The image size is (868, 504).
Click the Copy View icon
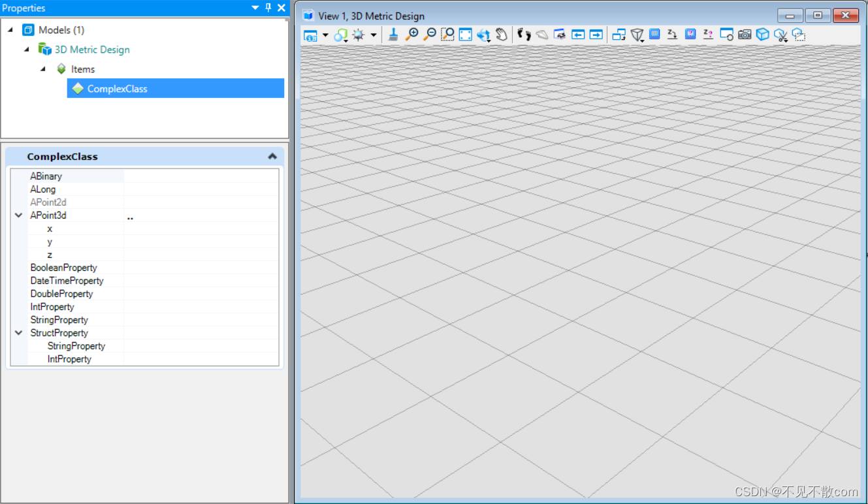619,35
